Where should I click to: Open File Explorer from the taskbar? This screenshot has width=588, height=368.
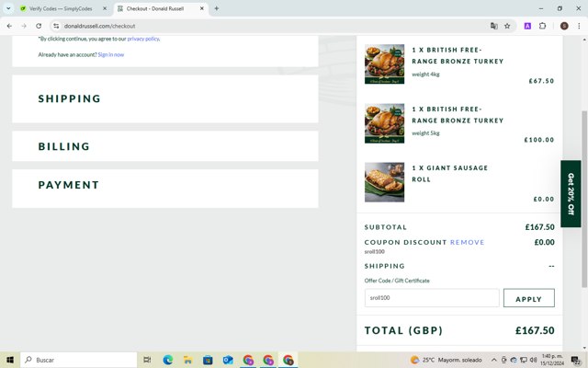(187, 360)
